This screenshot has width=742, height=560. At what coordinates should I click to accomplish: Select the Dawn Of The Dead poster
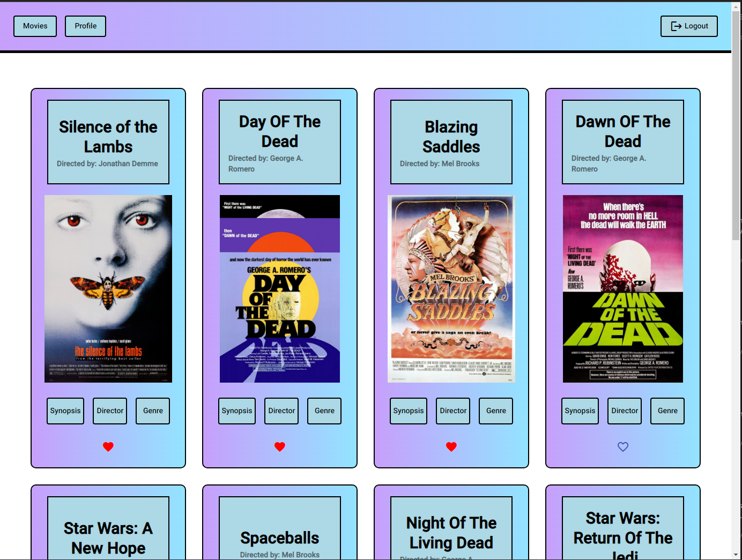[623, 289]
